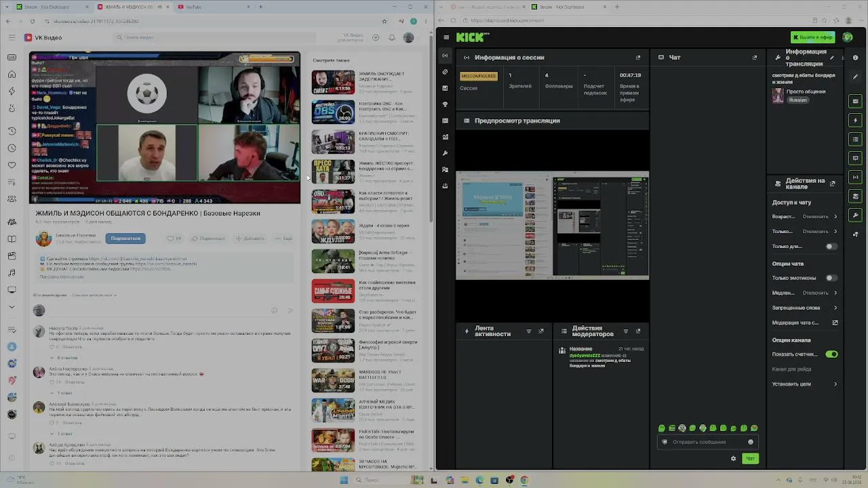
Task: Open the link icon in Kick left sidebar
Action: click(x=445, y=72)
